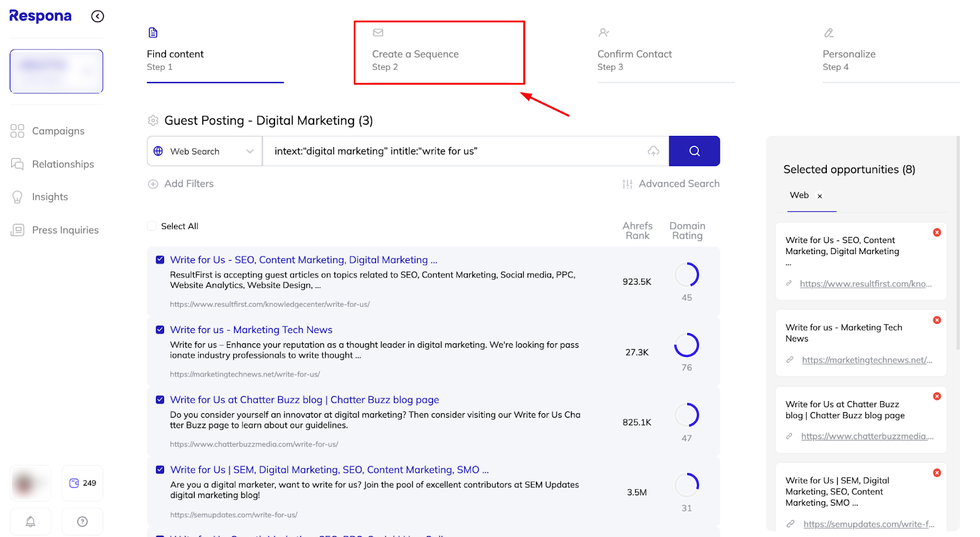Remove the Chatter Buzz selected opportunity
The width and height of the screenshot is (980, 537).
click(937, 396)
